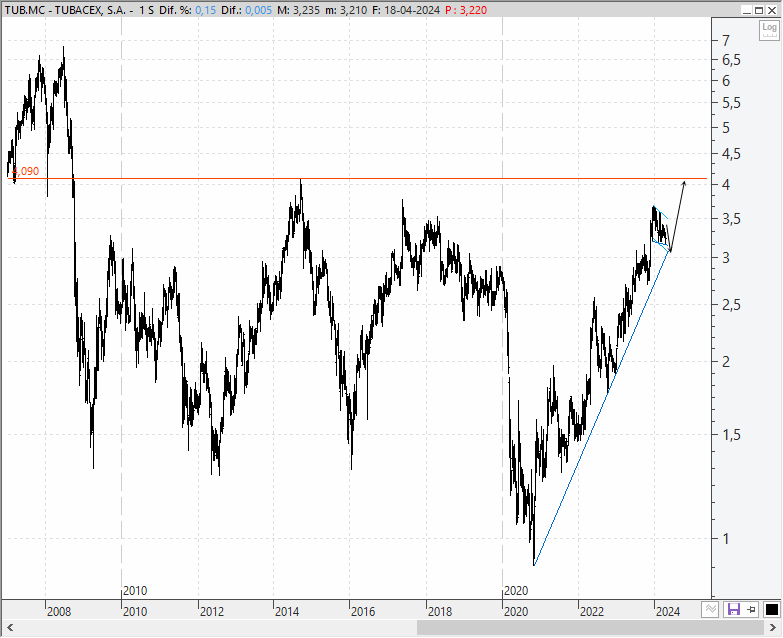Select the black projection arrow near 2024
Image resolution: width=783 pixels, height=638 pixels.
678,216
